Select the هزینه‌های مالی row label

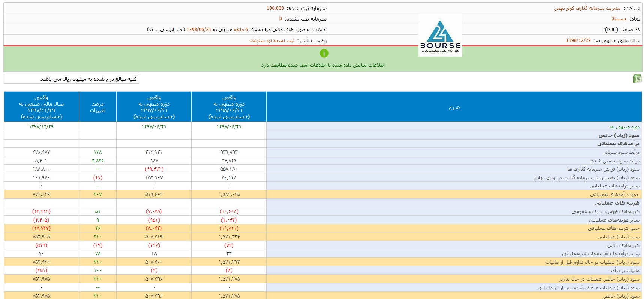point(623,245)
